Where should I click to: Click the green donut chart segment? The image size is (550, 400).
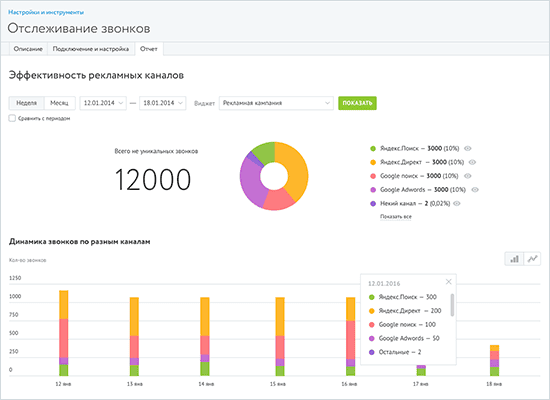pyautogui.click(x=266, y=153)
